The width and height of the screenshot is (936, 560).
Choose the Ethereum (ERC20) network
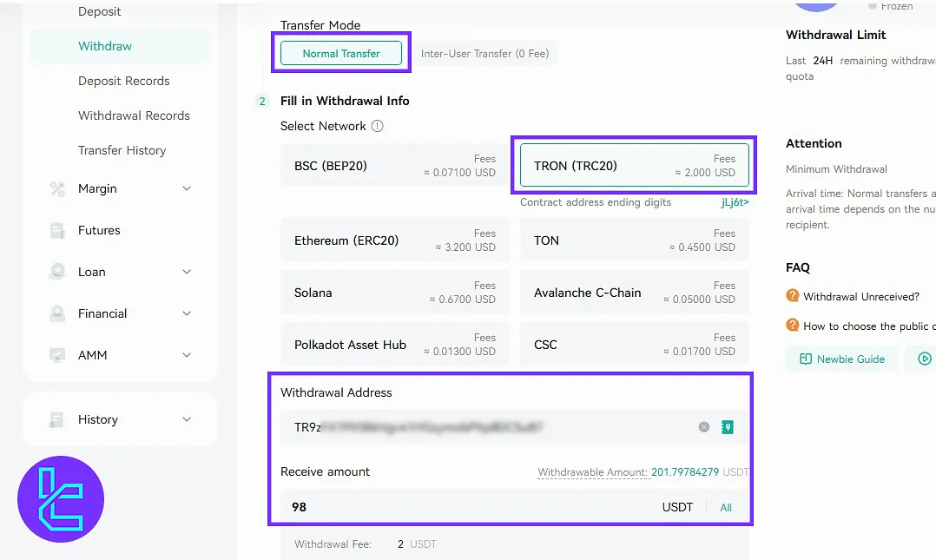click(394, 240)
